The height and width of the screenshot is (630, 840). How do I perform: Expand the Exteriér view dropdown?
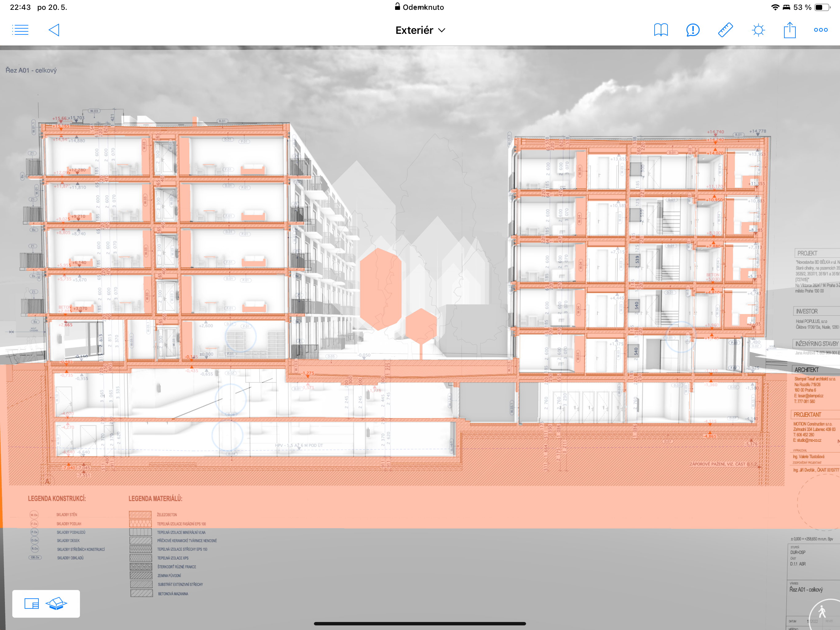pyautogui.click(x=420, y=30)
